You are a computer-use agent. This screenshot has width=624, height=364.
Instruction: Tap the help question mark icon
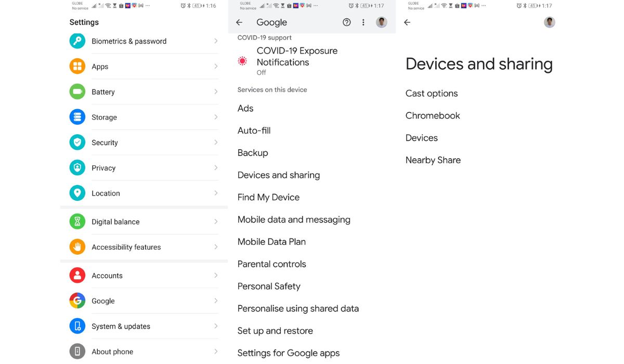(x=347, y=22)
